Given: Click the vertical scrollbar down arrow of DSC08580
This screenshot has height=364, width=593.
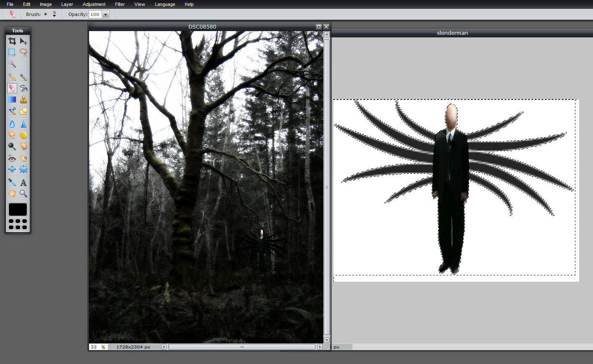Looking at the screenshot, I should pos(327,340).
